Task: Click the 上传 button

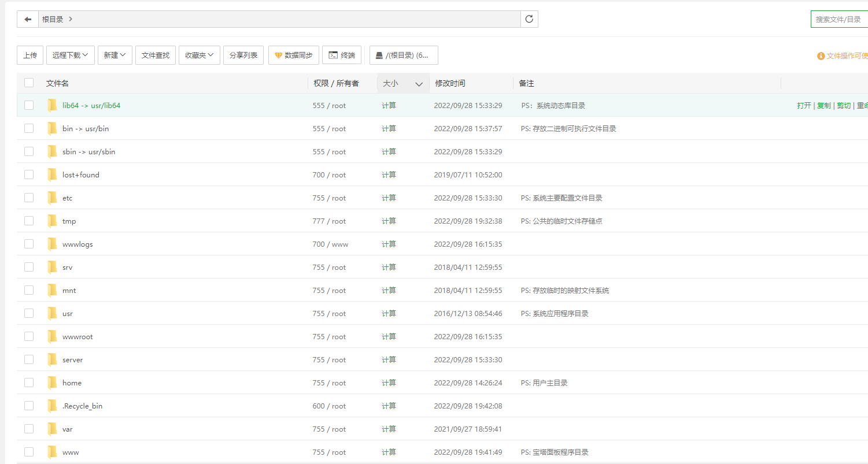Action: coord(30,55)
